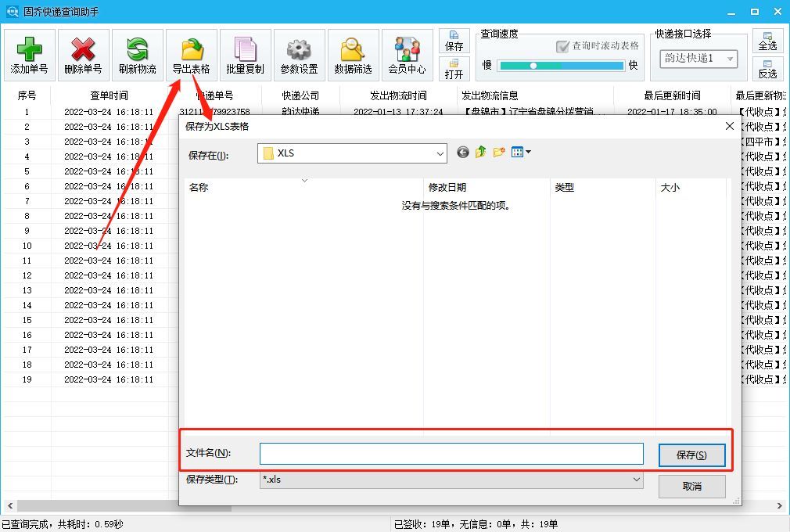
Task: Open the 会员中心 member center
Action: click(407, 55)
